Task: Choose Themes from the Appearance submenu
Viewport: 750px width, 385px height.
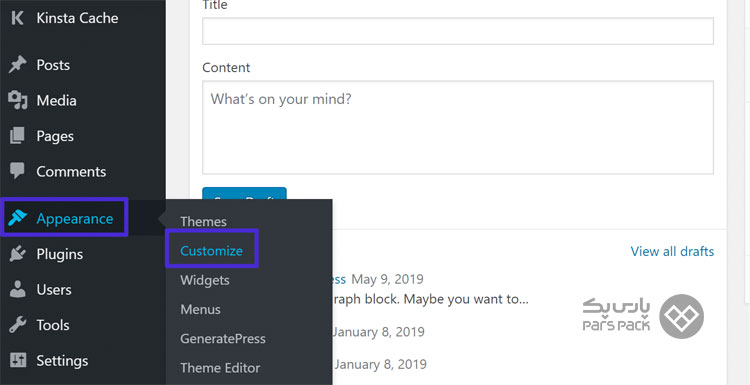Action: 203,221
